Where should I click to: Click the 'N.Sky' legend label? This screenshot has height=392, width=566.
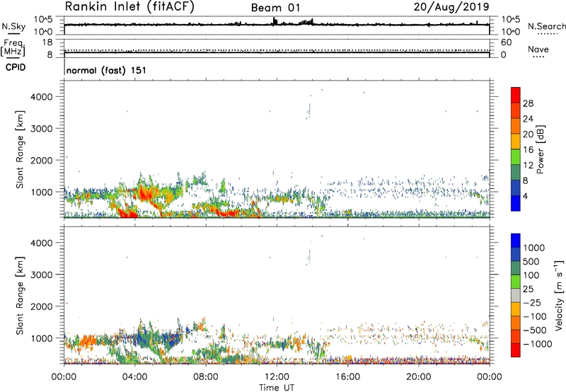click(x=13, y=26)
